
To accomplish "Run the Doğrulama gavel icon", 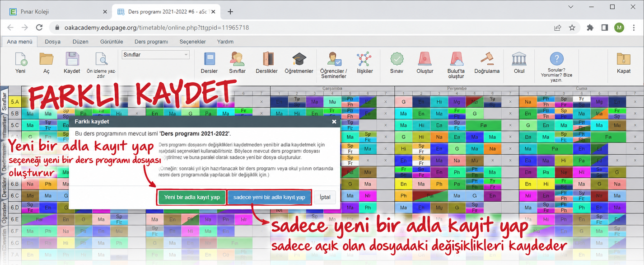I will [x=487, y=60].
